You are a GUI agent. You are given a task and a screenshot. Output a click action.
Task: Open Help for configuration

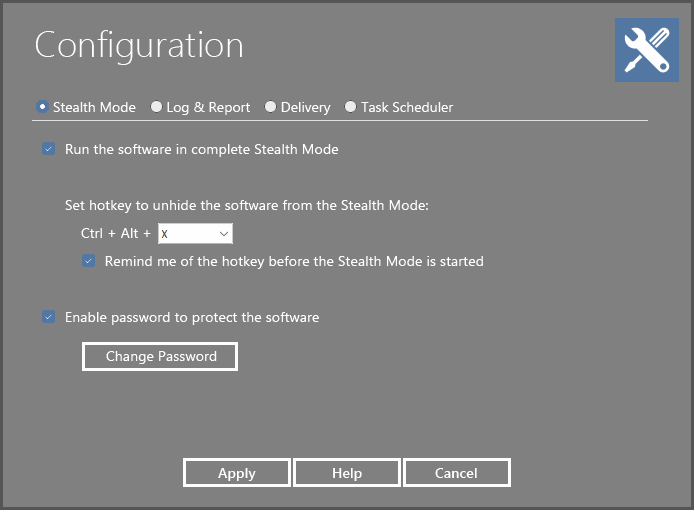pos(347,473)
